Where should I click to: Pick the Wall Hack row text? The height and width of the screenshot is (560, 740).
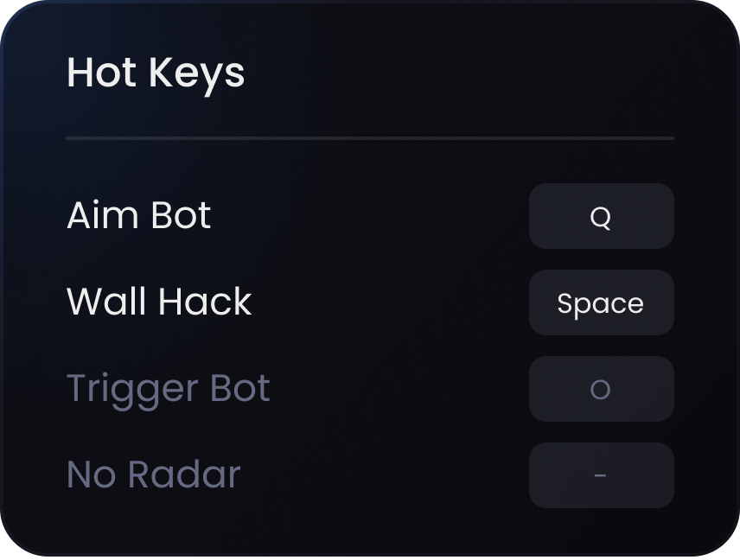point(159,302)
